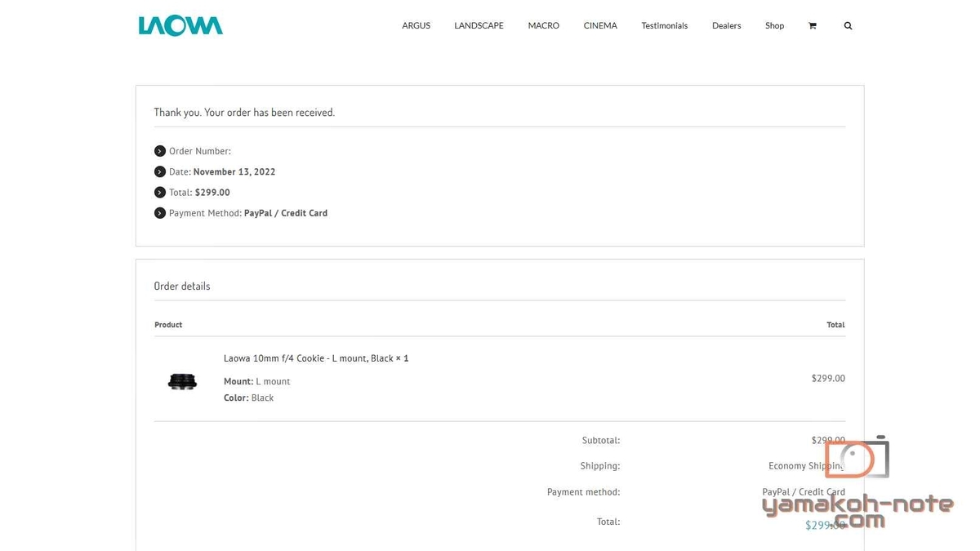Click the Color: Black text
980x551 pixels.
[248, 398]
